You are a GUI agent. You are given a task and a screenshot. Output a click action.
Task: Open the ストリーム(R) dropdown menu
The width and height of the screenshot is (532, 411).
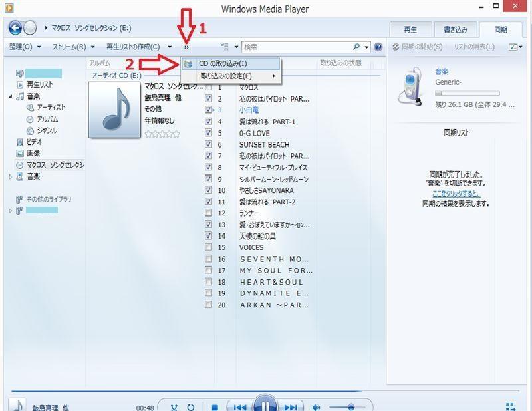coord(73,47)
